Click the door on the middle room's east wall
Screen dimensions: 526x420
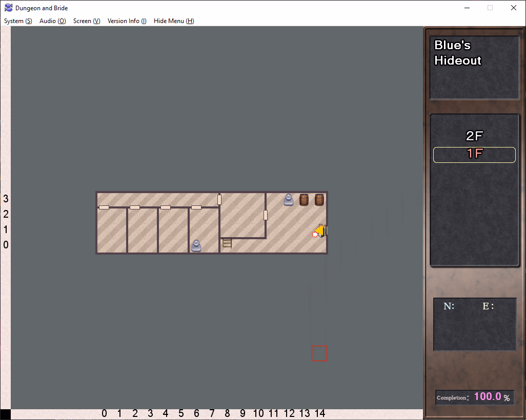266,215
